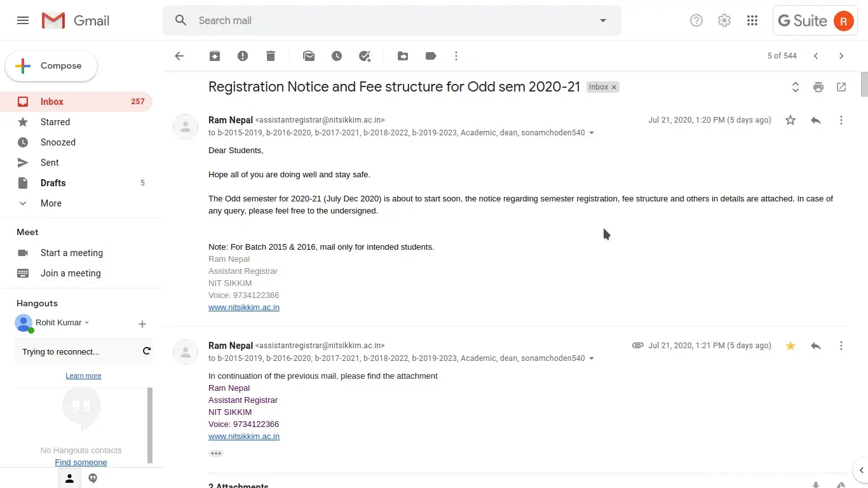Image resolution: width=868 pixels, height=488 pixels.
Task: Show trimmed content ellipsis in second message
Action: click(216, 454)
